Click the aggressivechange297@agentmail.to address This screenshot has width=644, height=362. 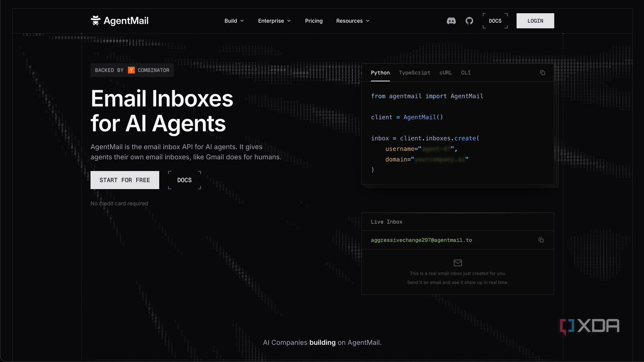tap(421, 240)
